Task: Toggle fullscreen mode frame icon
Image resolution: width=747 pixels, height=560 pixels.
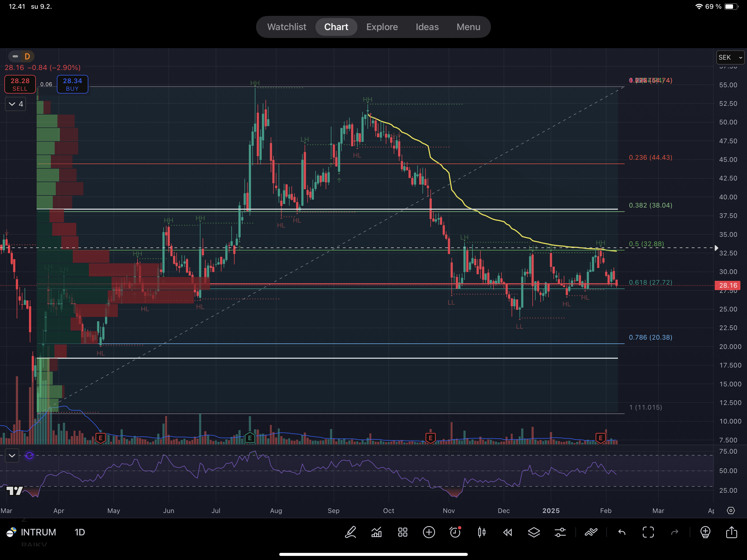Action: point(648,532)
